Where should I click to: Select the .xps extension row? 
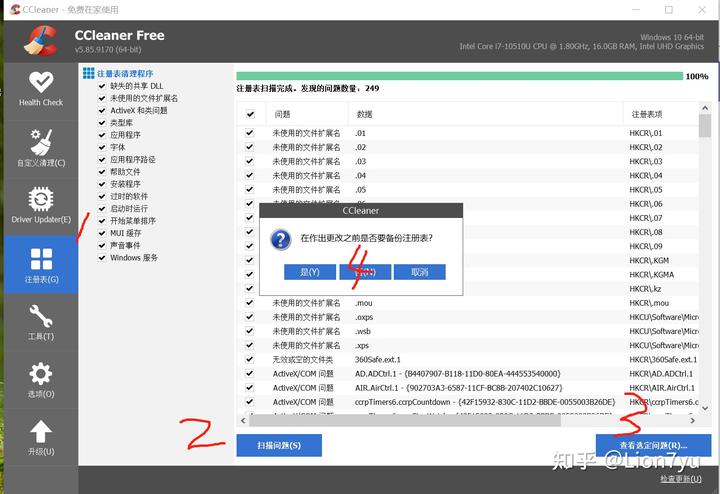click(468, 345)
